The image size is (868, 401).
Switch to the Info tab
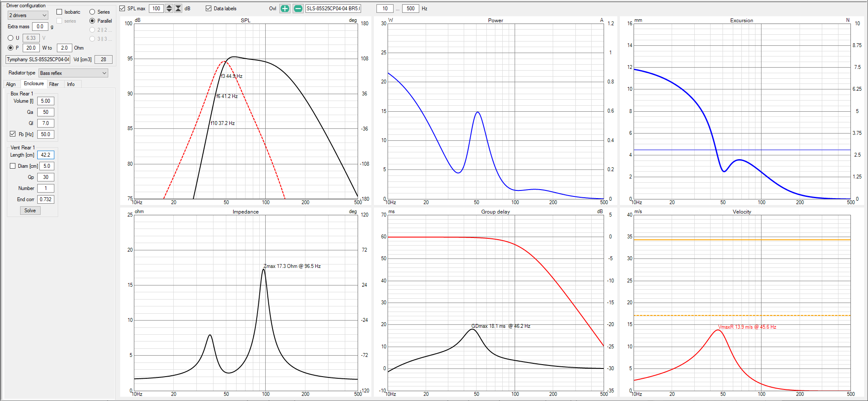pyautogui.click(x=71, y=84)
